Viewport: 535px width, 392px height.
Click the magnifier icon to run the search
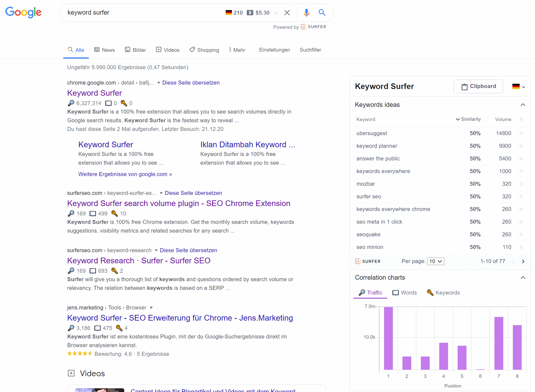(x=322, y=12)
